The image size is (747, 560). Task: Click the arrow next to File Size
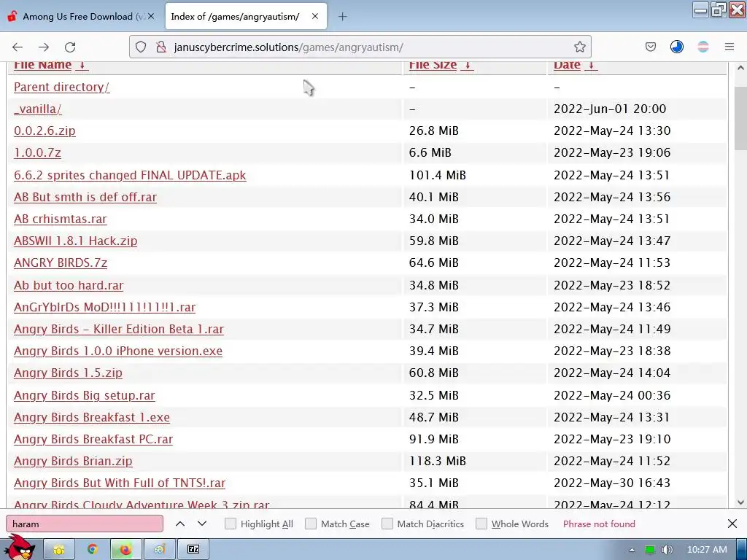[x=468, y=65]
